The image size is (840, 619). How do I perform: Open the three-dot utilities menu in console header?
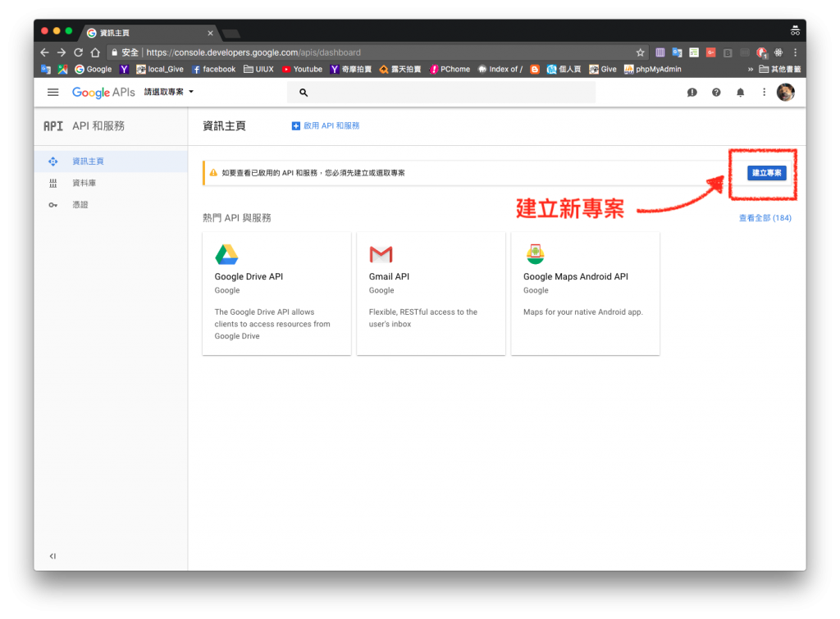pyautogui.click(x=764, y=93)
